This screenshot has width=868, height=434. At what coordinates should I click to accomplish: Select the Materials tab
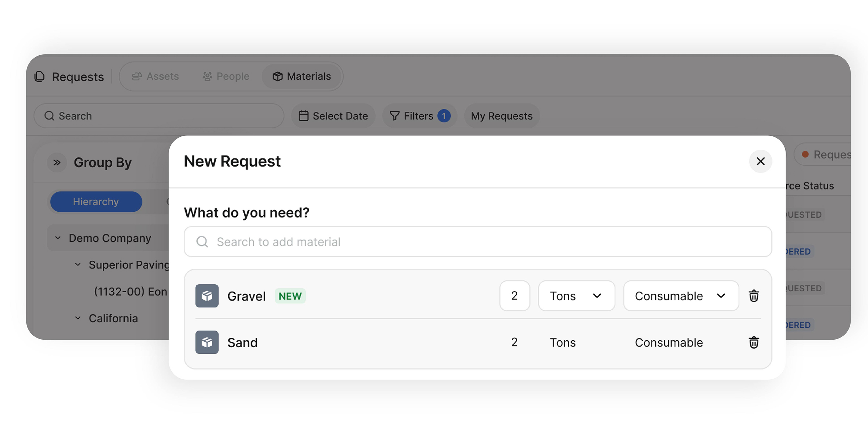pos(302,76)
